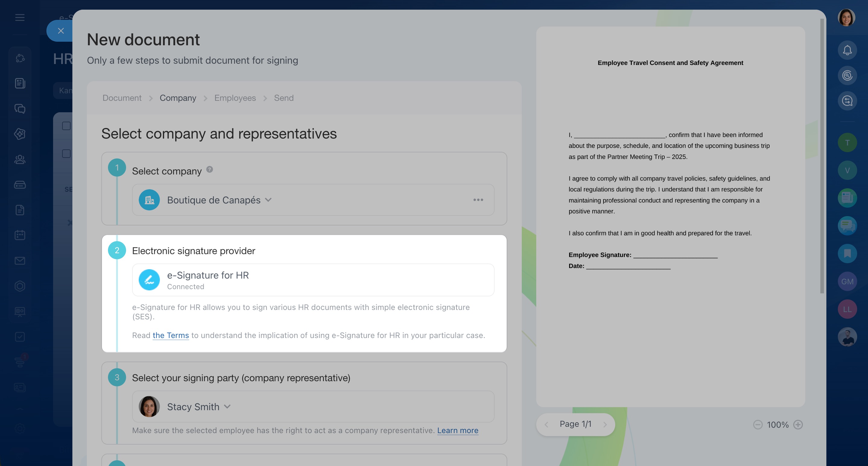
Task: Click the 100% zoom level value
Action: [x=778, y=425]
